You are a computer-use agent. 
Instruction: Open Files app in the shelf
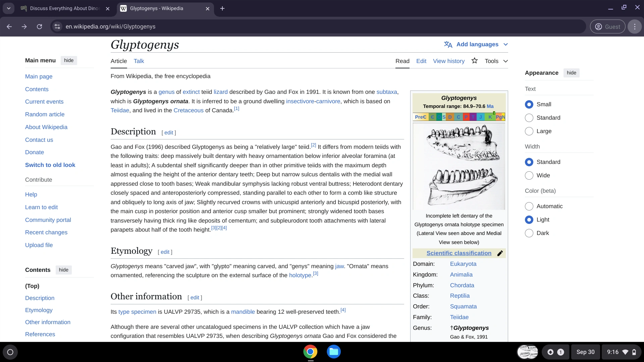pyautogui.click(x=333, y=352)
